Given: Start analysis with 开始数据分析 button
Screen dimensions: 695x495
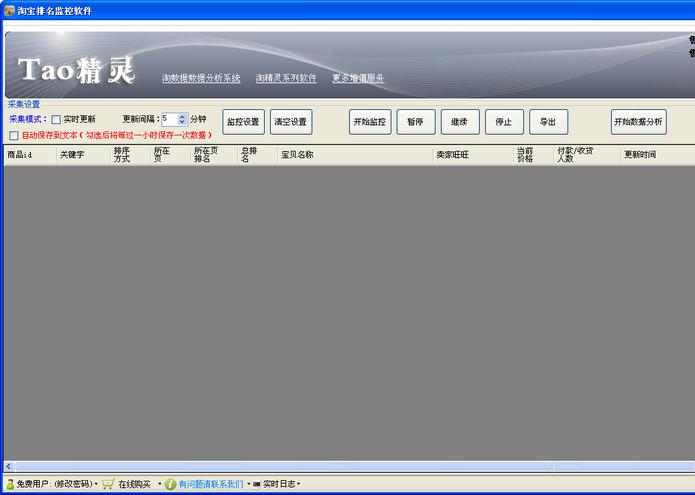Looking at the screenshot, I should click(x=638, y=122).
